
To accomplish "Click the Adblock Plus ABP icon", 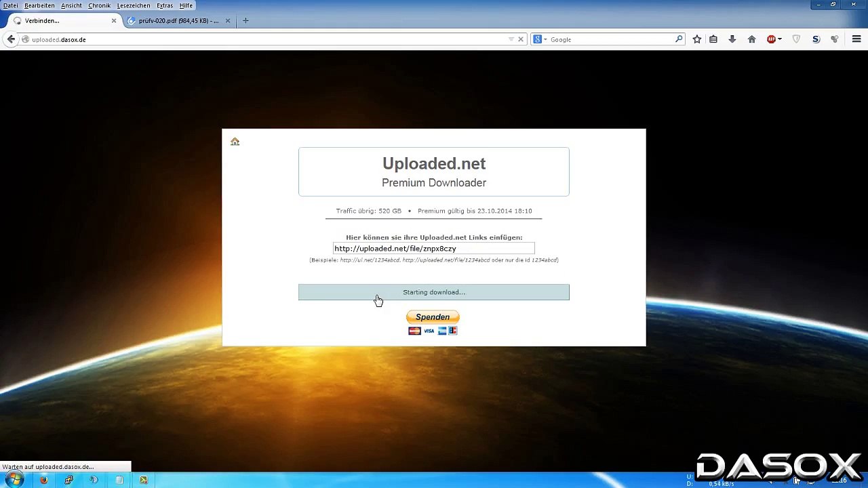I will [x=770, y=39].
